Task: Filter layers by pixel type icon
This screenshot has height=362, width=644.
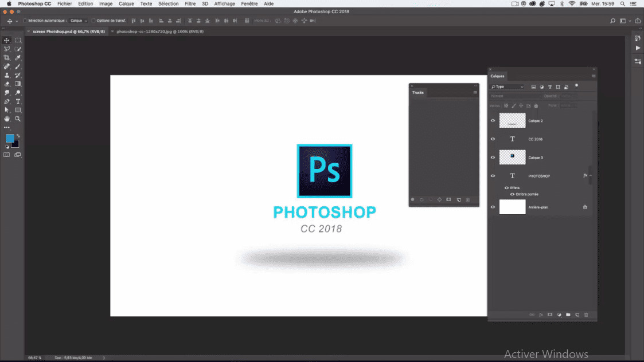Action: (533, 87)
